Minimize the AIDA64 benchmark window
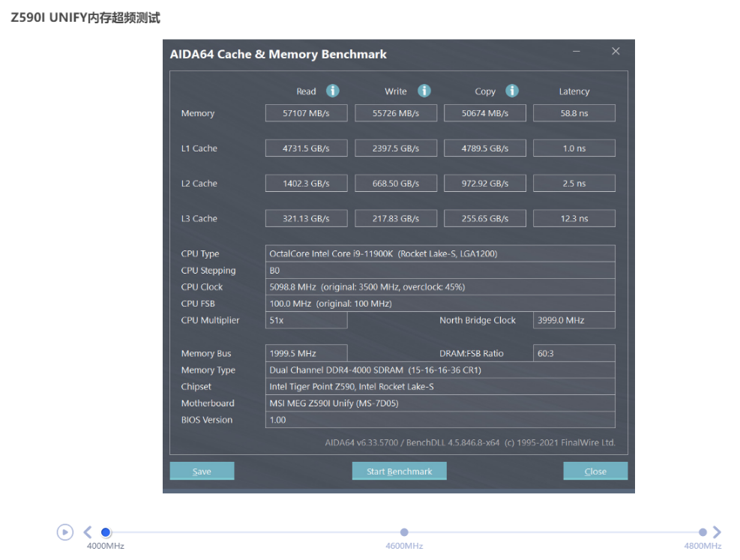The image size is (740, 560). click(577, 51)
